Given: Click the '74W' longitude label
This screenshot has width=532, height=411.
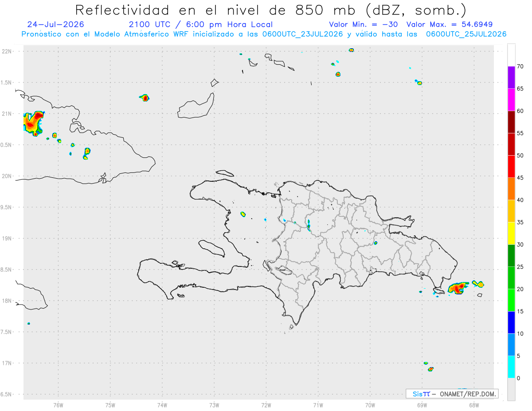Looking at the screenshot, I should tap(162, 405).
